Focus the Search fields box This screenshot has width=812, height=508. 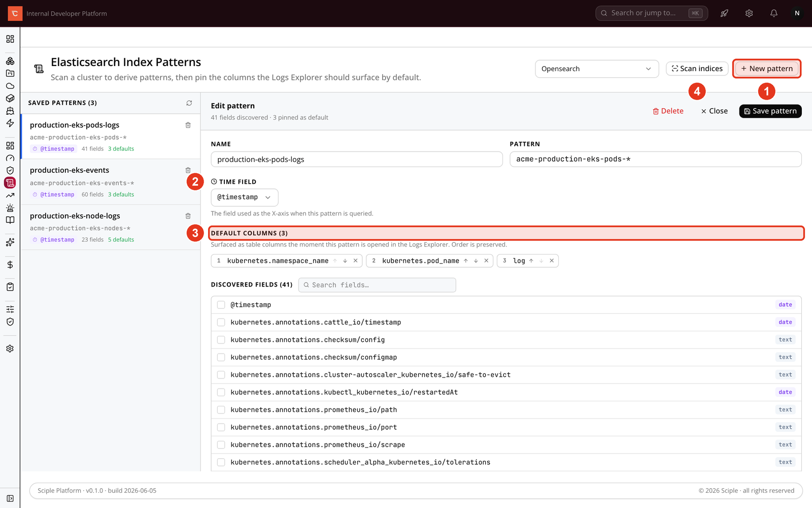pyautogui.click(x=377, y=285)
